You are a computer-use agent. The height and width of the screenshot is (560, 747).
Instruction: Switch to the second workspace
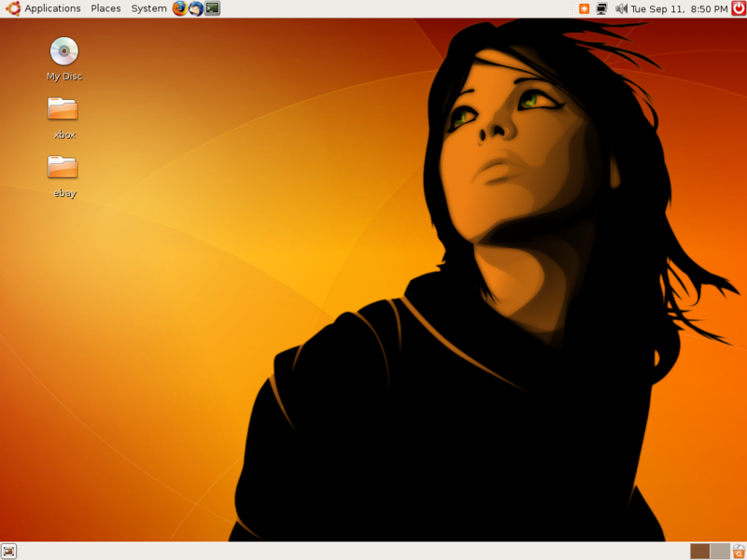[720, 553]
